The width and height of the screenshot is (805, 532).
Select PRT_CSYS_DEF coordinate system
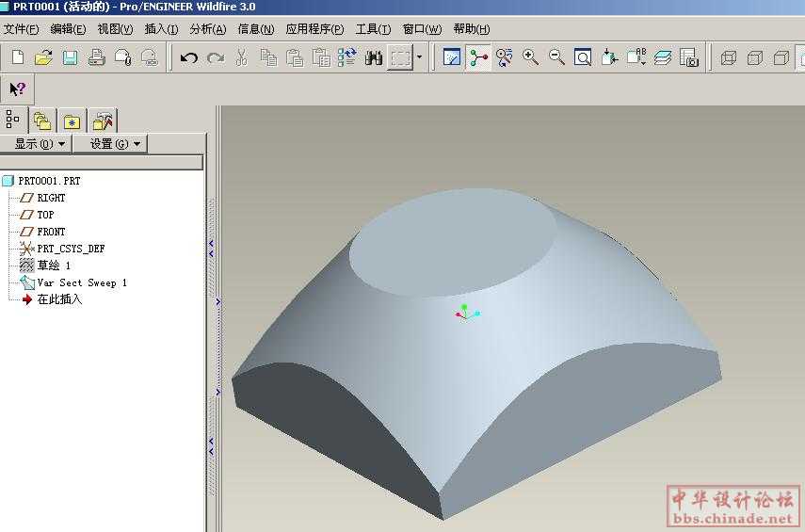(x=62, y=249)
